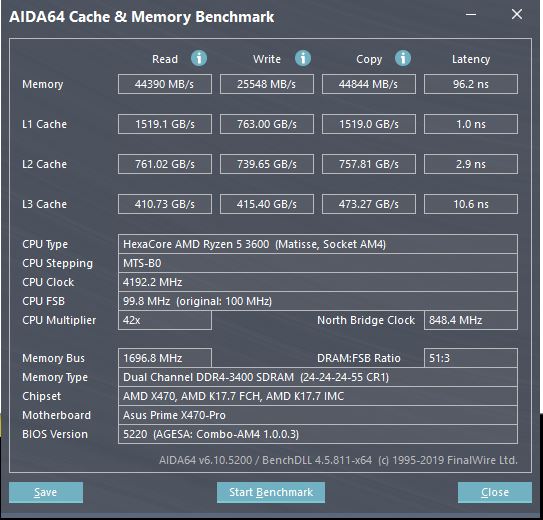Minimize the AIDA64 benchmark window
543x520 pixels.
click(471, 15)
